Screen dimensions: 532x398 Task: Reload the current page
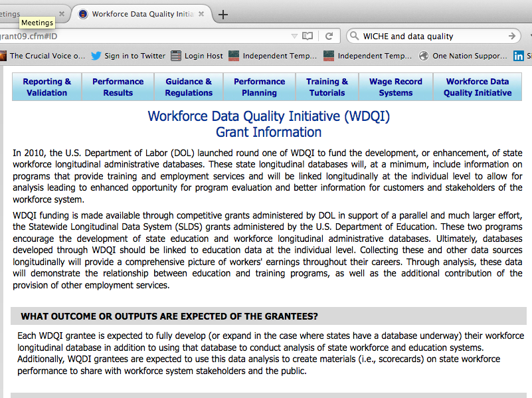coord(329,36)
